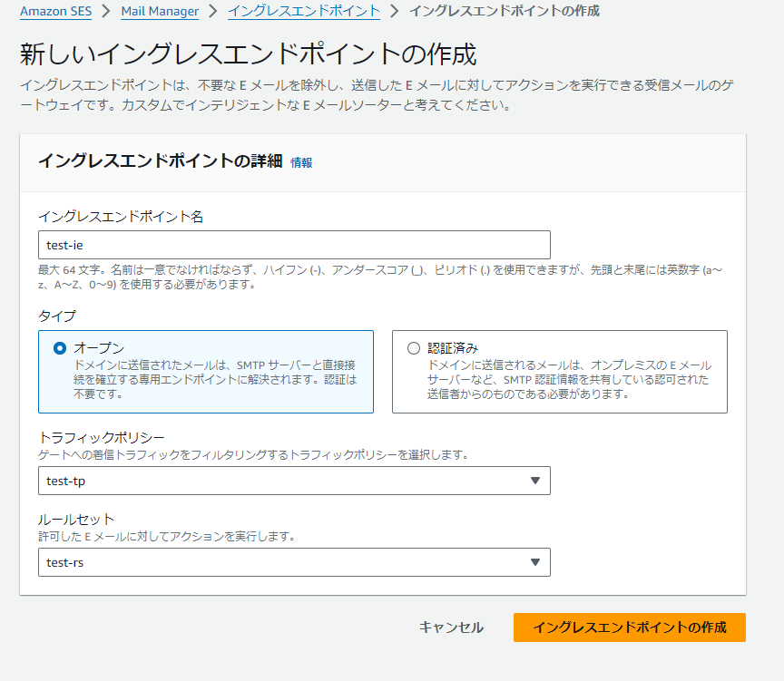Open the イングレスエンドポイント breadcrumb link

point(303,11)
